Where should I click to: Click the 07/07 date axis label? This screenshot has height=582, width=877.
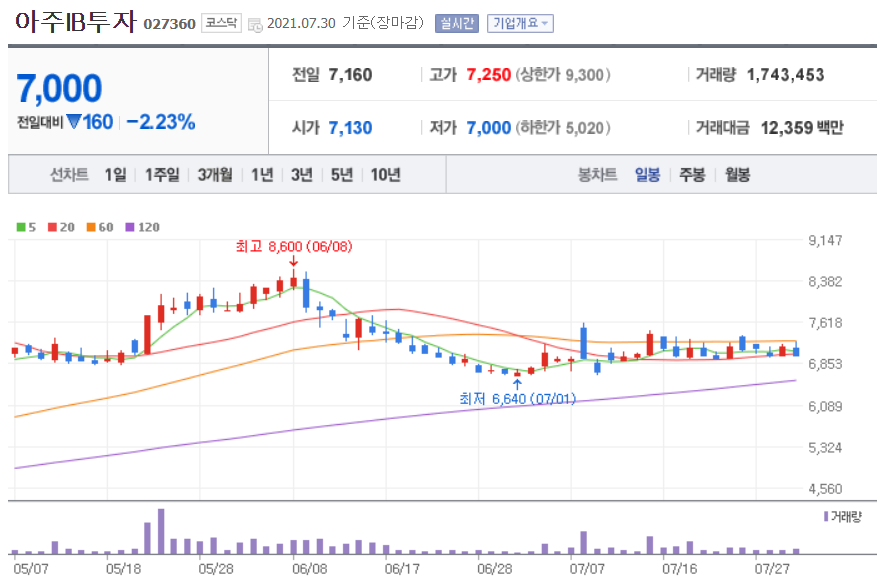point(587,569)
